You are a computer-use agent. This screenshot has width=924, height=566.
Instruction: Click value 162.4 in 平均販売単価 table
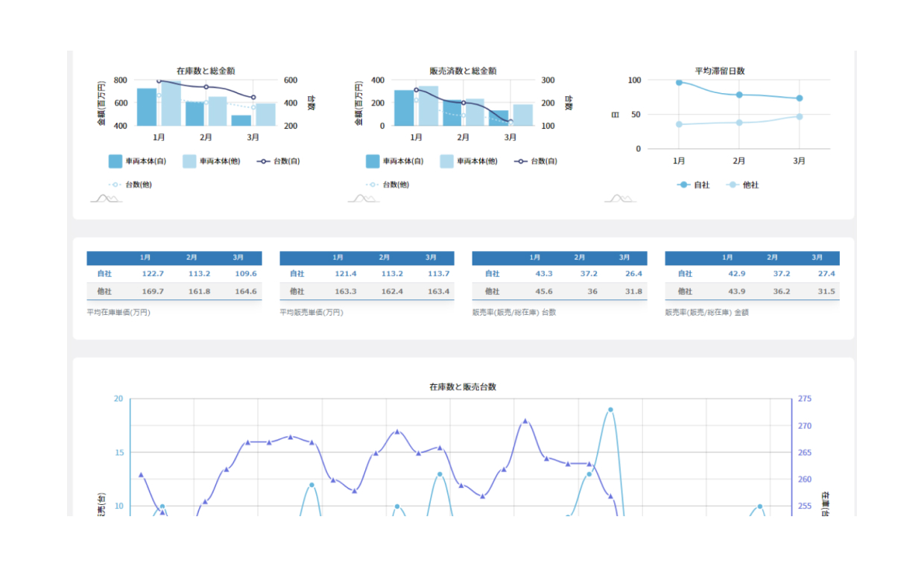(x=392, y=291)
